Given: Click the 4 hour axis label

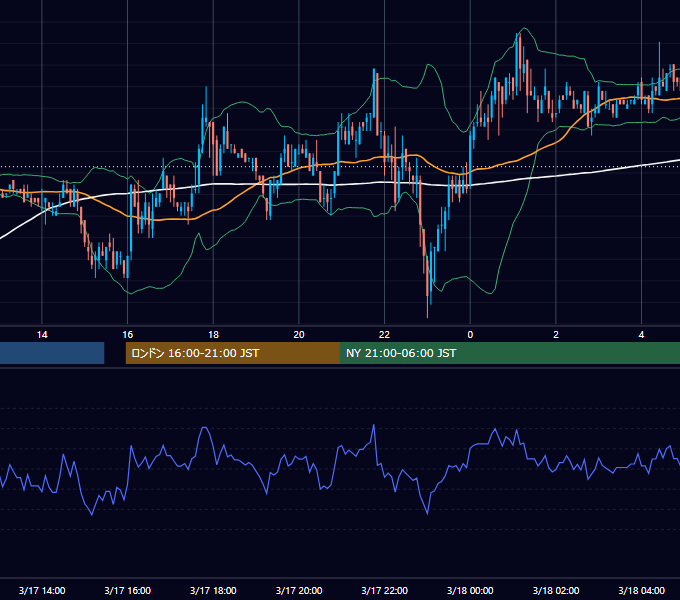Looking at the screenshot, I should [641, 335].
